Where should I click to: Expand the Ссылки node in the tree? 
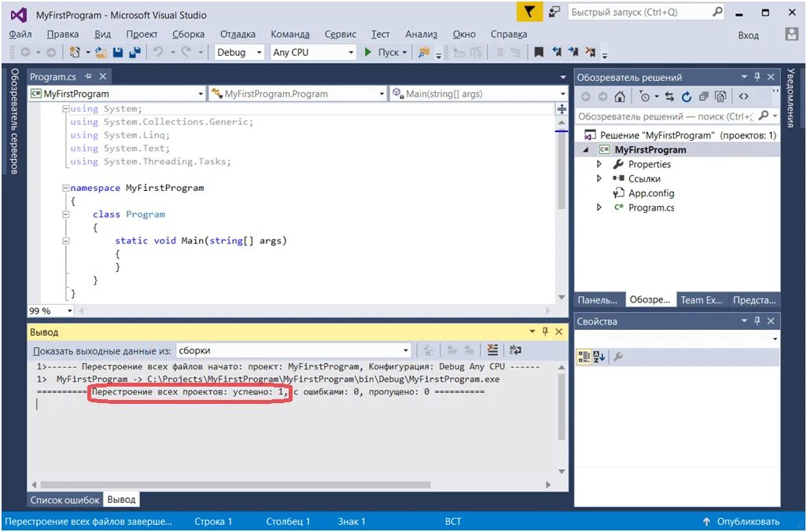(x=599, y=178)
